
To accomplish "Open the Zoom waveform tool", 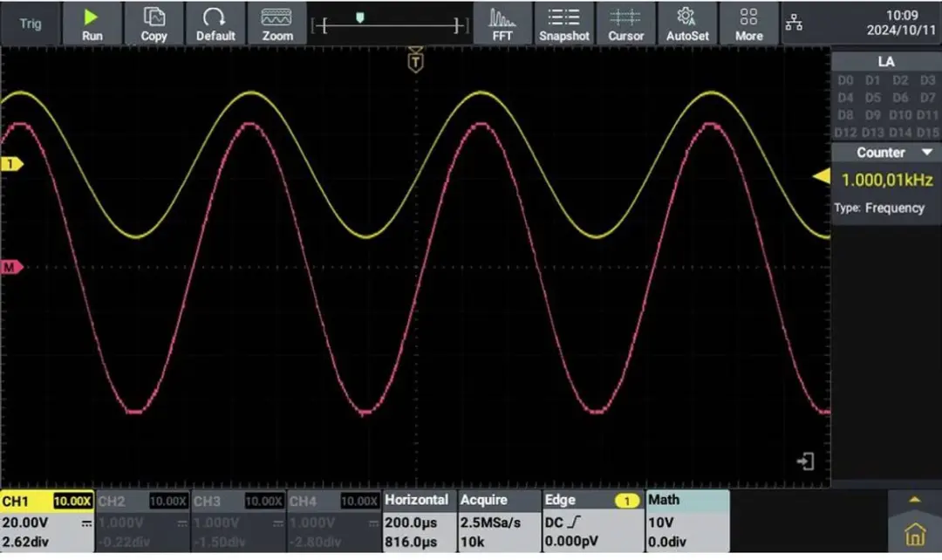I will (x=277, y=24).
